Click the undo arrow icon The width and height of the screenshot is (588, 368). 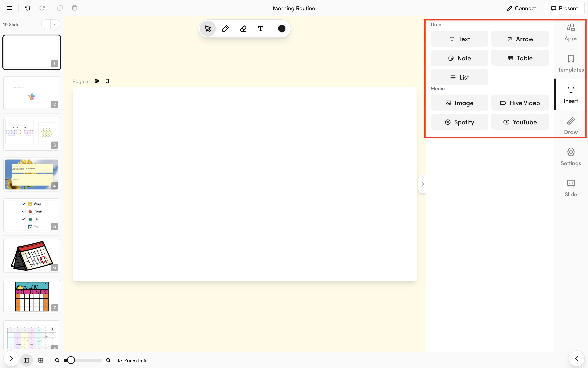point(27,8)
